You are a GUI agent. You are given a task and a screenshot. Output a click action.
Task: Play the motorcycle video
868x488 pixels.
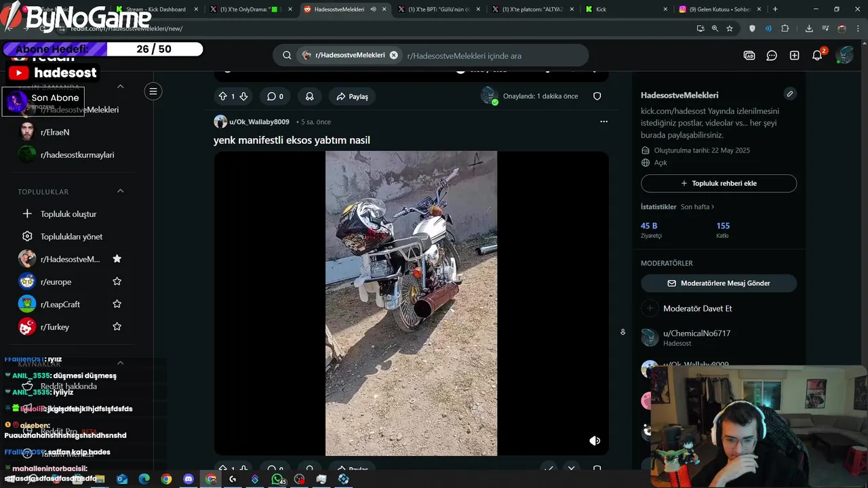(x=411, y=303)
